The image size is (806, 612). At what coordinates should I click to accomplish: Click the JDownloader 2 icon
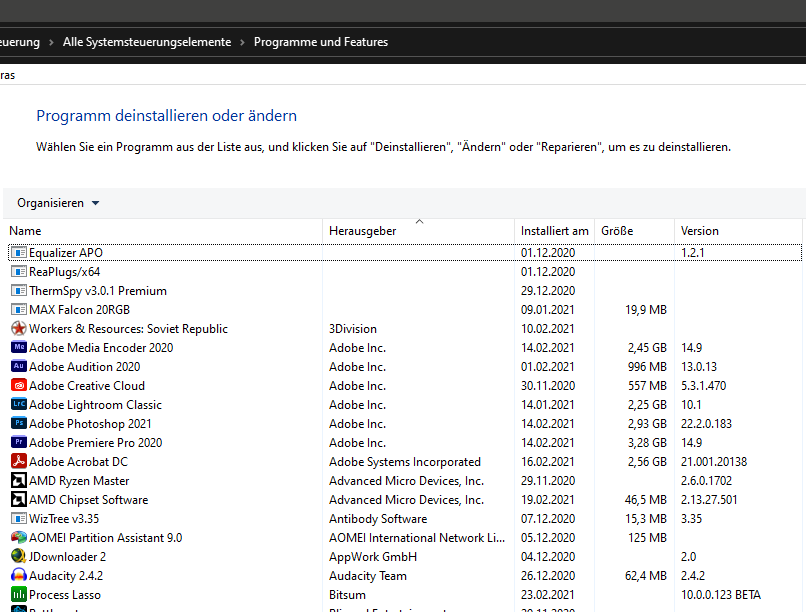pyautogui.click(x=19, y=557)
